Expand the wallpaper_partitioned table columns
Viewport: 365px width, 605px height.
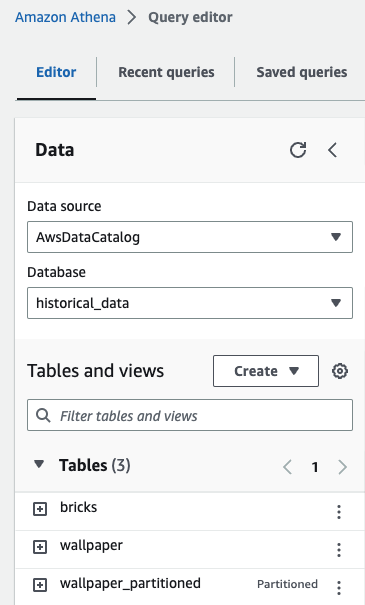coord(40,585)
